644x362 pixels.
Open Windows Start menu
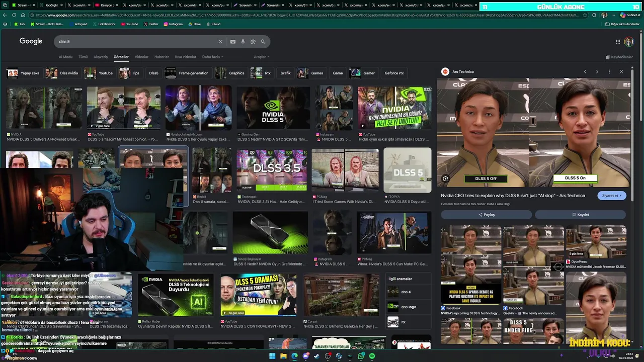click(x=272, y=356)
